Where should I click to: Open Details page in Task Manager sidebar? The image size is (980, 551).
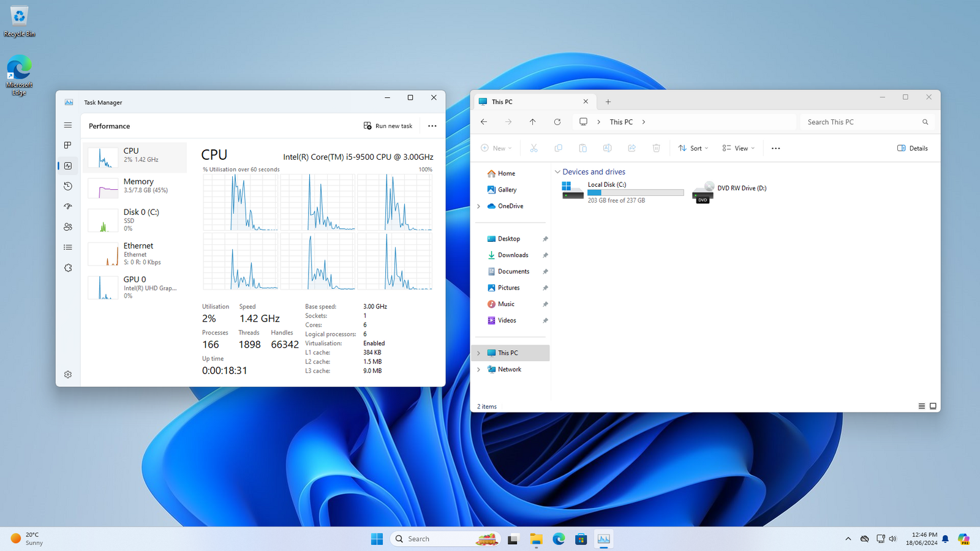pos(68,247)
